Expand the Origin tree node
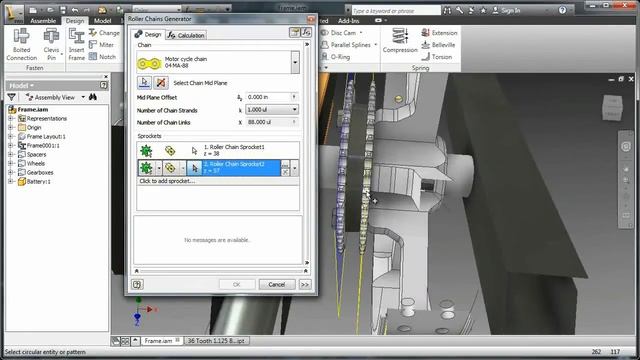Viewport: 640px width, 360px height. tap(11, 127)
